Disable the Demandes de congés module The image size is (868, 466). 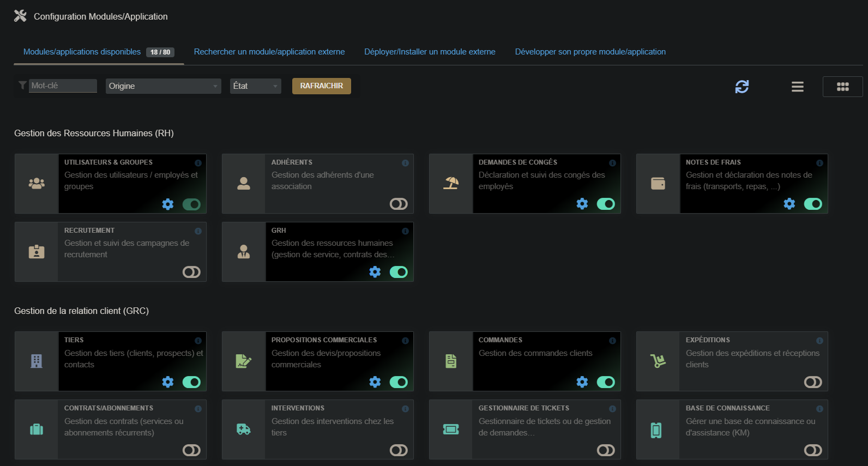pos(606,204)
